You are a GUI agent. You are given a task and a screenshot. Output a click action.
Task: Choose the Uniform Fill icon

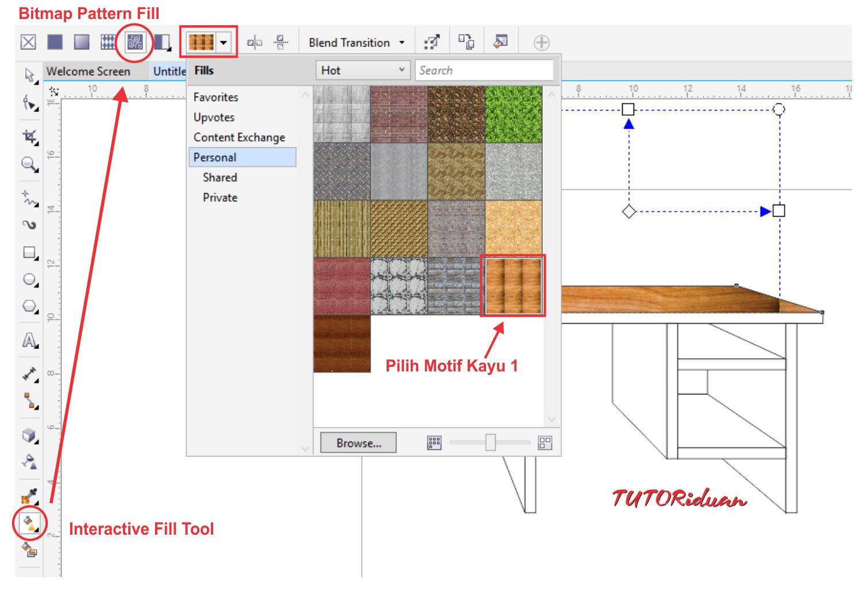(x=55, y=41)
